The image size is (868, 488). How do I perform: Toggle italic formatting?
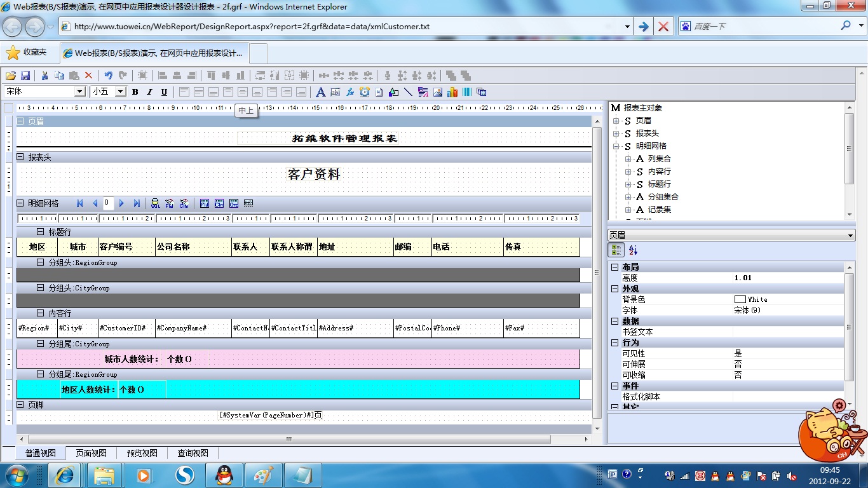click(x=149, y=92)
